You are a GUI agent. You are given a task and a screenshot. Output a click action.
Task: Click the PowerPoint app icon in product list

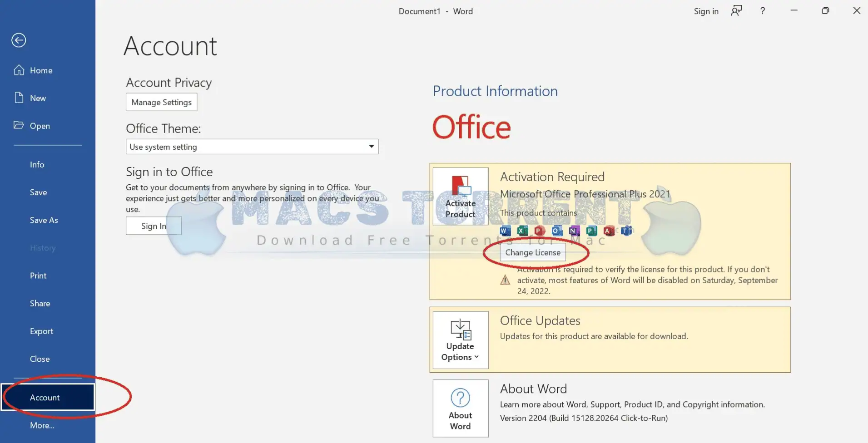tap(540, 231)
